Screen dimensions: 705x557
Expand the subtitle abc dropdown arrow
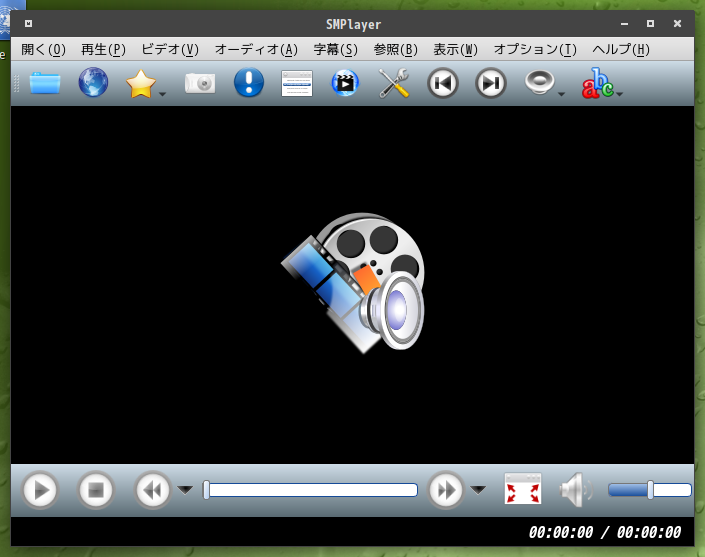(x=620, y=94)
